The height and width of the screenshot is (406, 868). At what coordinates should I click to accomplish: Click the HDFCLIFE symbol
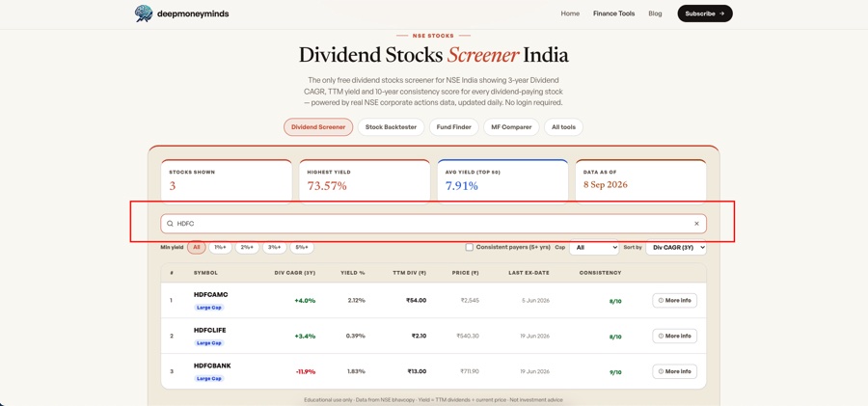point(210,330)
